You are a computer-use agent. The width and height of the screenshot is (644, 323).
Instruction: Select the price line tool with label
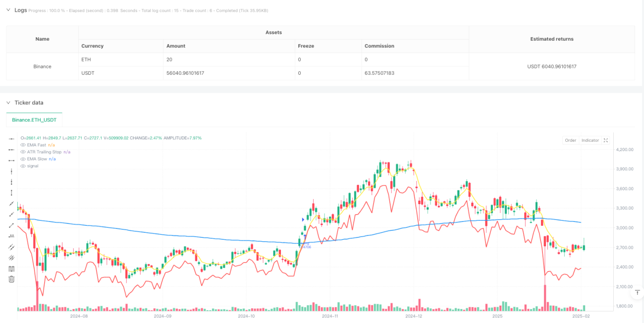[x=11, y=236]
